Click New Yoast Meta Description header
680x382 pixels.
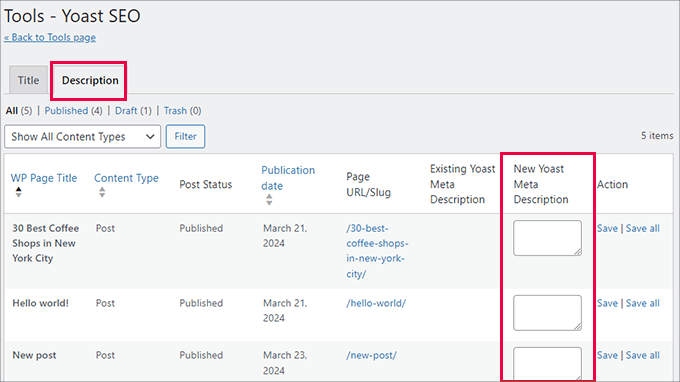(541, 184)
